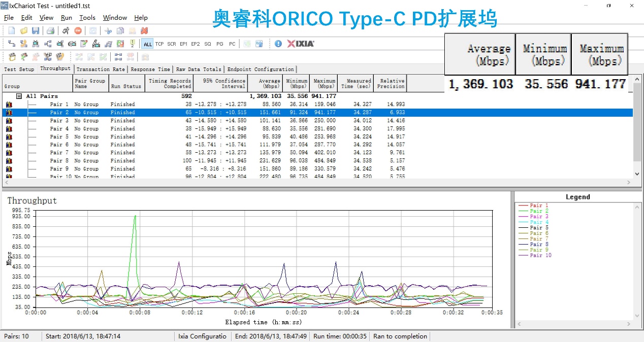The width and height of the screenshot is (644, 342).
Task: Switch to the Endpoint Configuration tab
Action: pos(261,70)
